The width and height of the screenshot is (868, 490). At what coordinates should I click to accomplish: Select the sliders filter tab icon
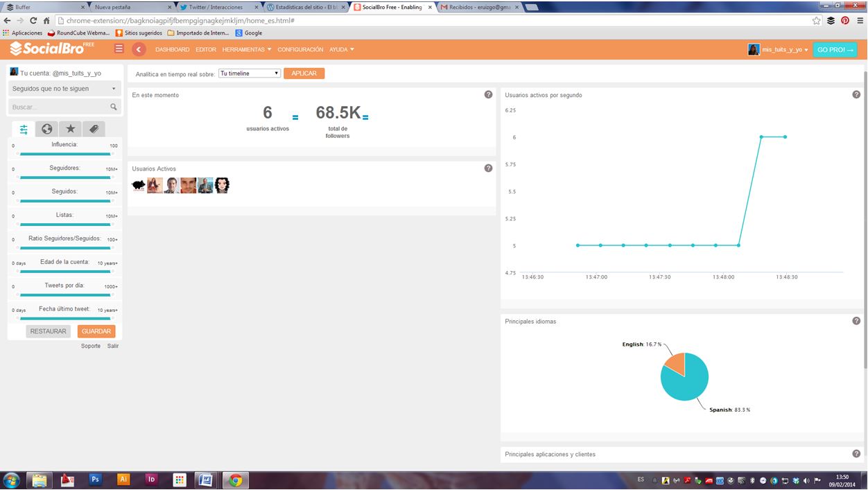pos(24,129)
